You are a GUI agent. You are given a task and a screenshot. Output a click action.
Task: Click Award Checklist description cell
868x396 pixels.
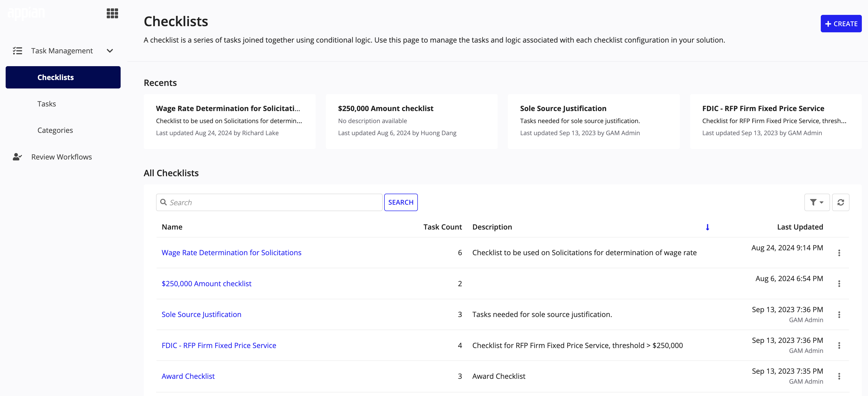499,377
